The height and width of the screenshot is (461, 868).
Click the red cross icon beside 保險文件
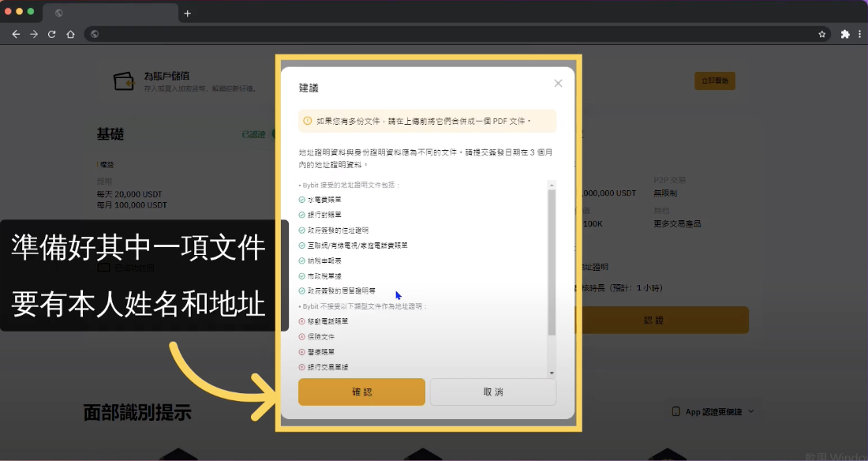(x=301, y=337)
